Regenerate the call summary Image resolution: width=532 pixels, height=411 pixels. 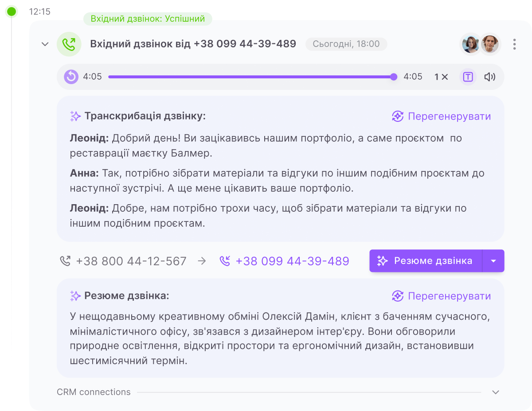(442, 296)
